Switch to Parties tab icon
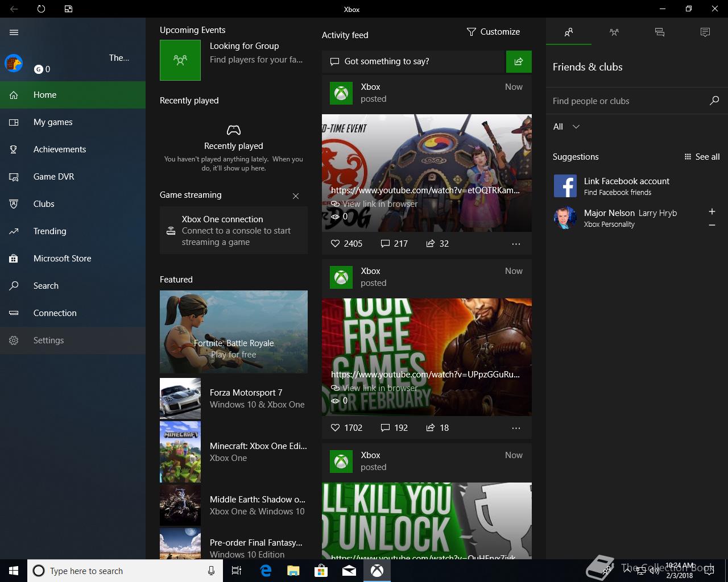728x582 pixels. pos(614,32)
